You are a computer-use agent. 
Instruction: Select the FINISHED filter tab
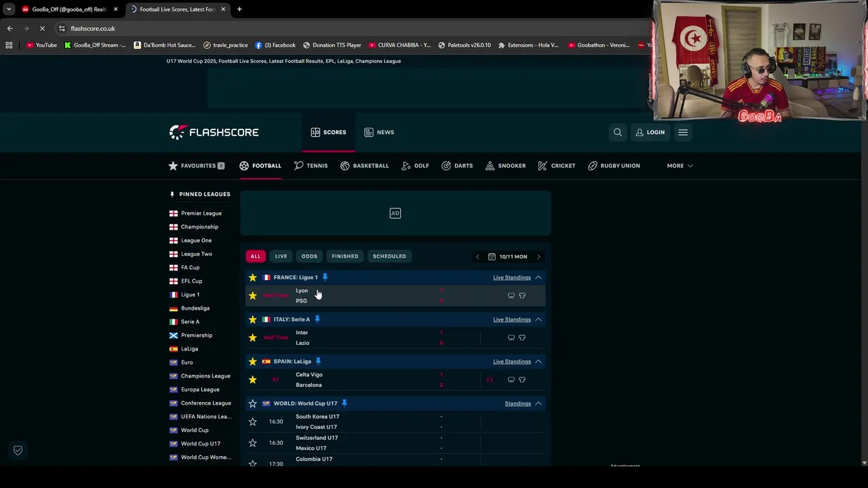[x=345, y=256]
